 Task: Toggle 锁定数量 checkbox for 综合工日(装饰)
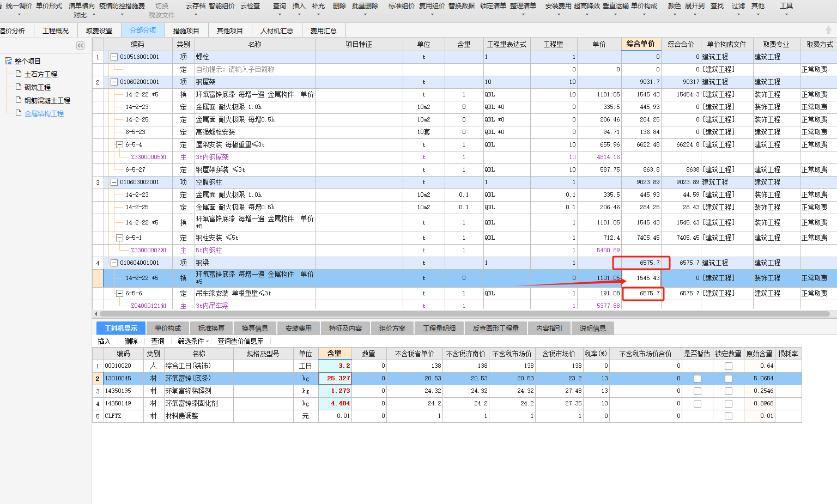[x=729, y=366]
